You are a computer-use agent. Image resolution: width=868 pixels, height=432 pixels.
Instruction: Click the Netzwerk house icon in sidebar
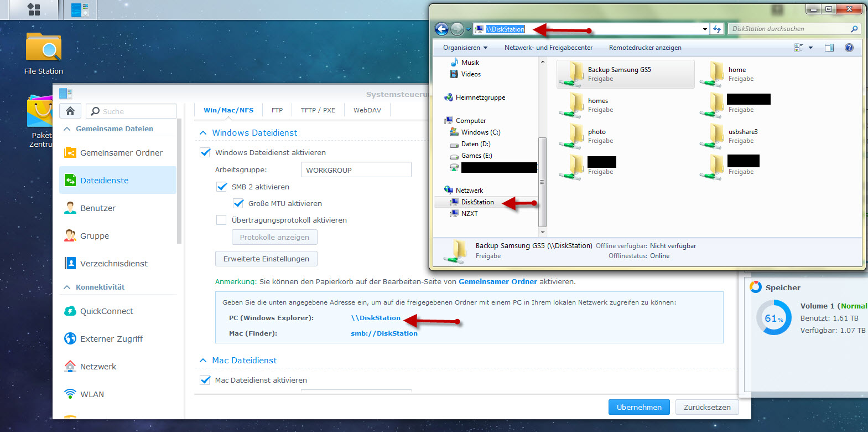70,366
